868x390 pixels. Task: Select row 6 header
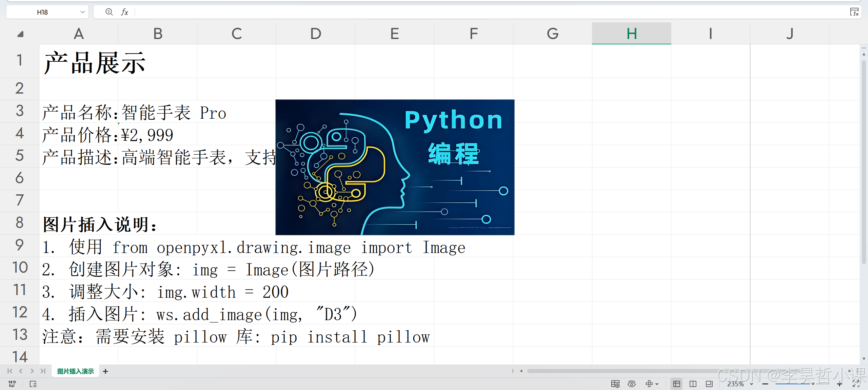click(20, 178)
